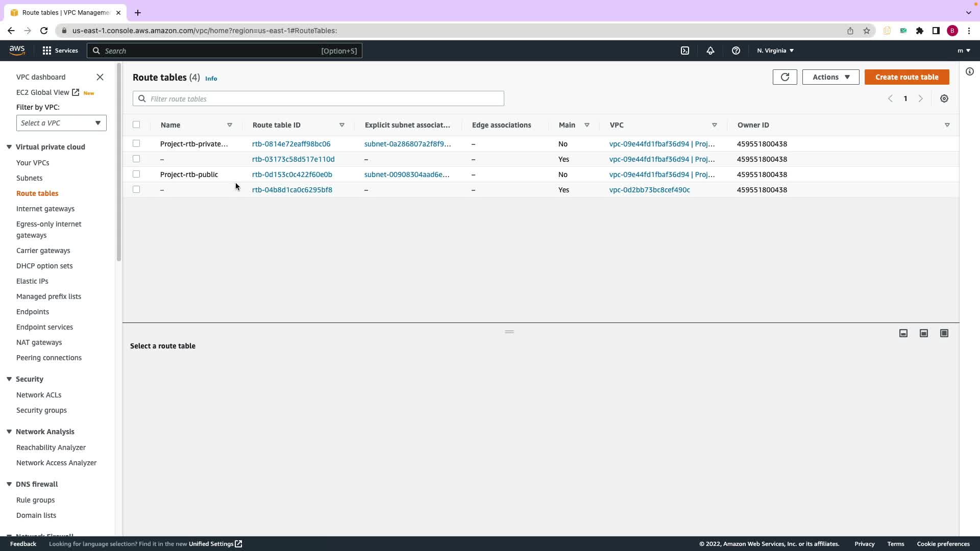Open the Select a VPC filter dropdown

coord(61,123)
